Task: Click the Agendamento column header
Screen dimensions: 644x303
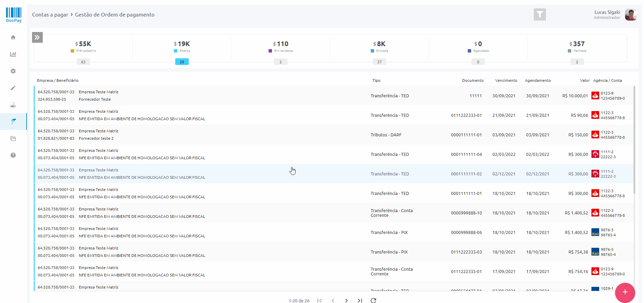Action: point(538,80)
